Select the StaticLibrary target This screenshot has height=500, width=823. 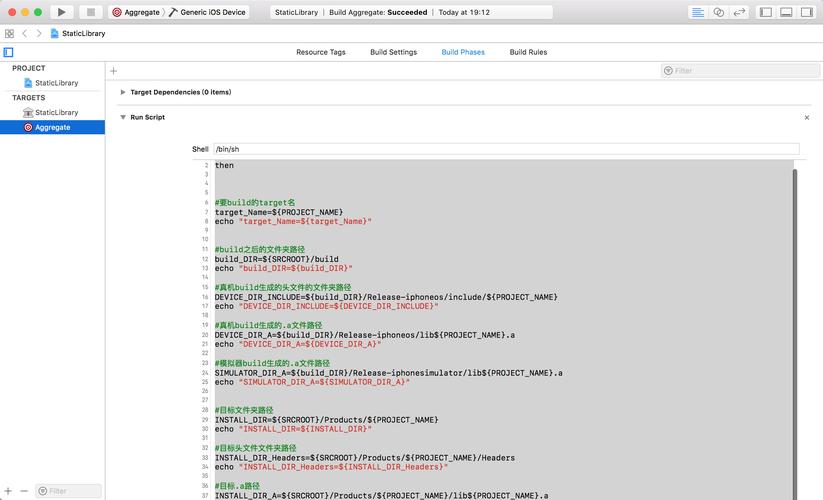coord(52,112)
